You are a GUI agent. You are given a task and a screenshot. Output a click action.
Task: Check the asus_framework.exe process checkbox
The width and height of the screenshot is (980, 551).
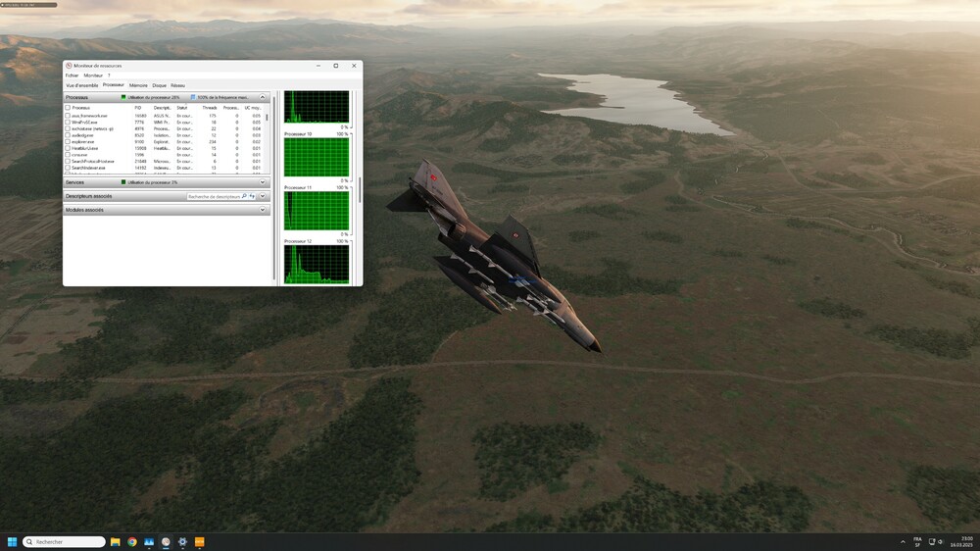pos(68,116)
